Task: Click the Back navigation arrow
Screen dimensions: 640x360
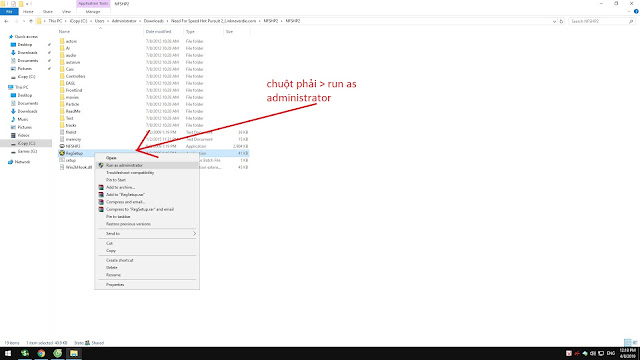Action: pyautogui.click(x=6, y=21)
